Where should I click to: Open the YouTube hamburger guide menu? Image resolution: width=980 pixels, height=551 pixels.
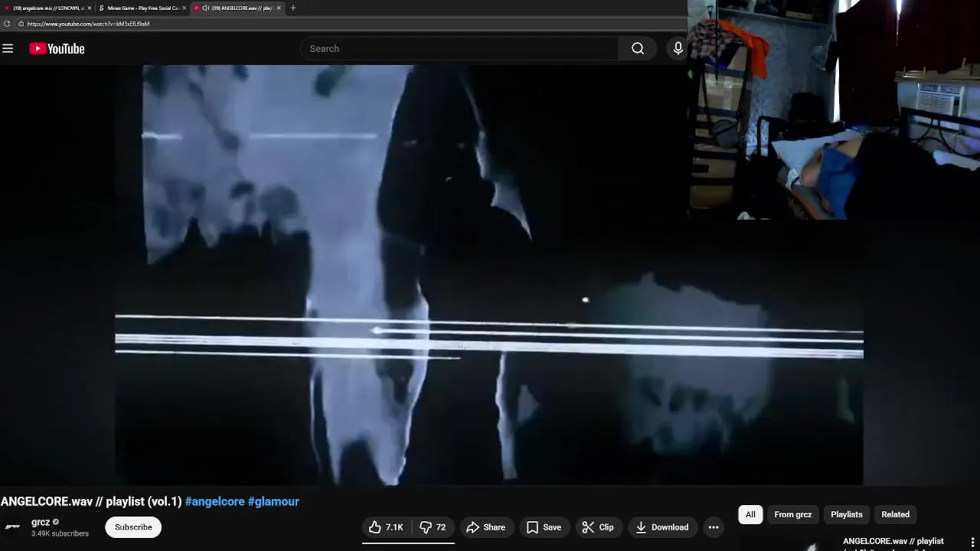[x=8, y=49]
